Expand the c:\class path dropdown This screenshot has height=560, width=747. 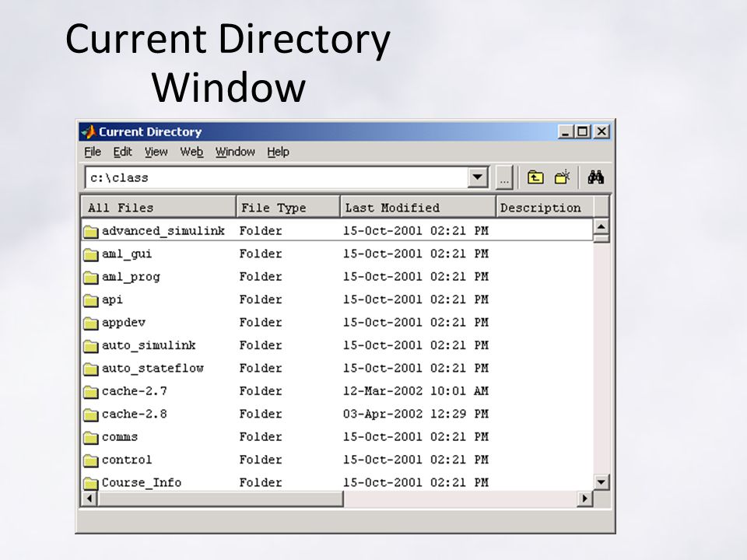tap(477, 177)
